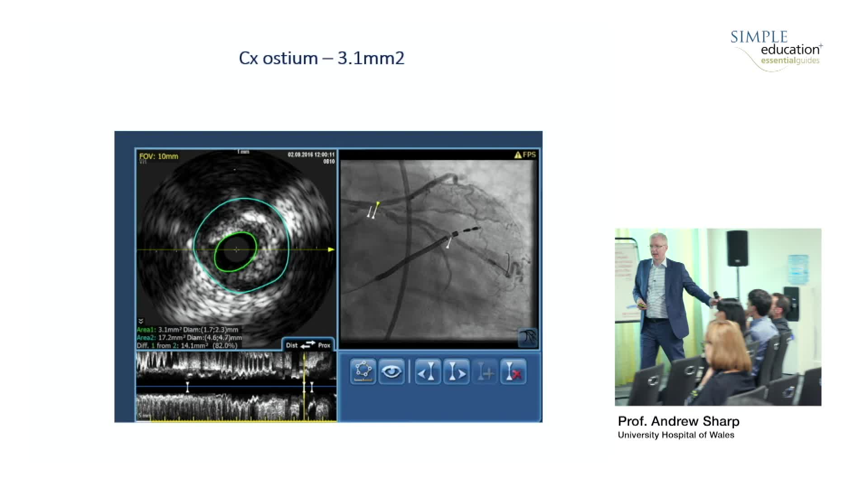
Task: Click the presenter video thumbnail
Action: [x=718, y=317]
